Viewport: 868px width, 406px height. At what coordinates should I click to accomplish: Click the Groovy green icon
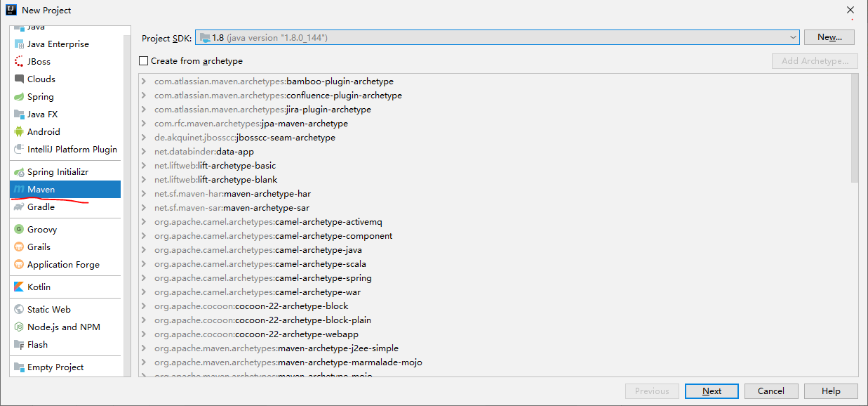[19, 230]
